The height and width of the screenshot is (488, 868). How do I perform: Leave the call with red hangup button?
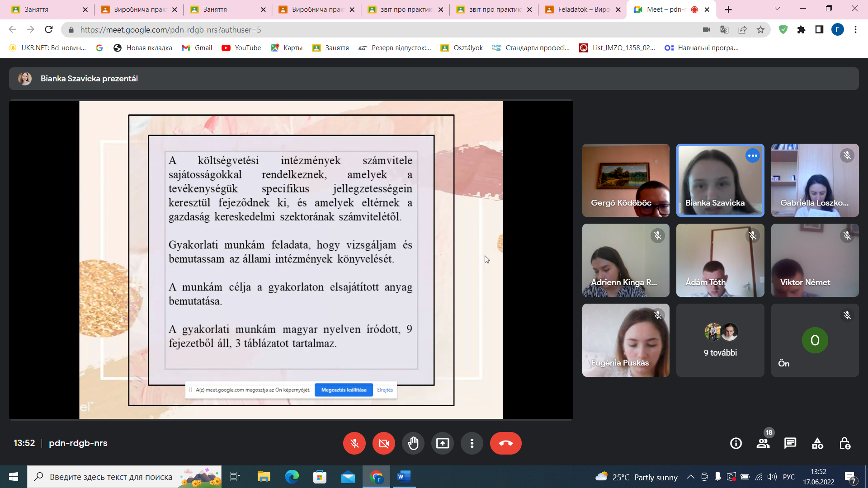[x=505, y=443]
